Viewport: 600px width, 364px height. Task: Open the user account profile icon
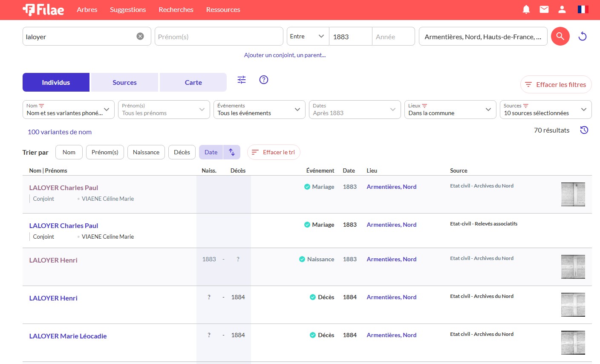[562, 9]
